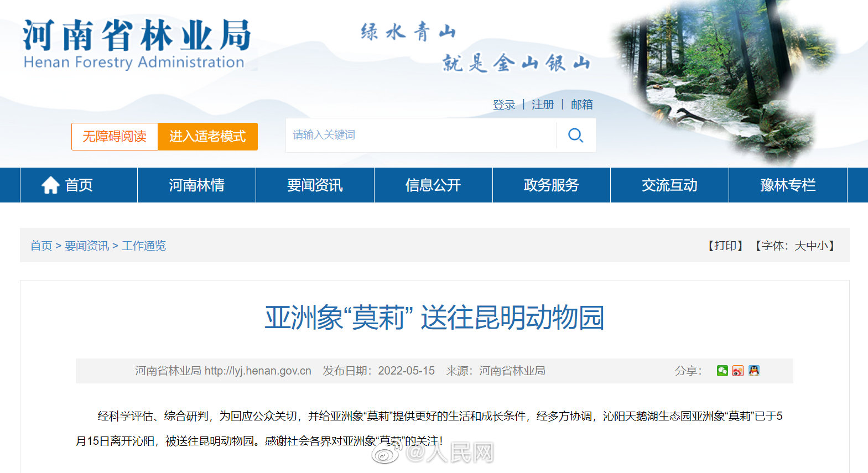Click the home icon in navigation bar
Image resolution: width=868 pixels, height=473 pixels.
pyautogui.click(x=50, y=185)
